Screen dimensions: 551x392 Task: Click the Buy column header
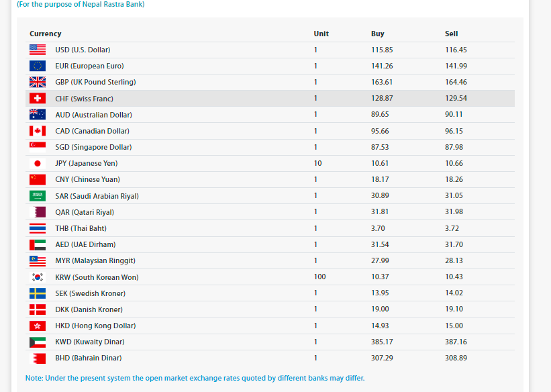coord(377,34)
